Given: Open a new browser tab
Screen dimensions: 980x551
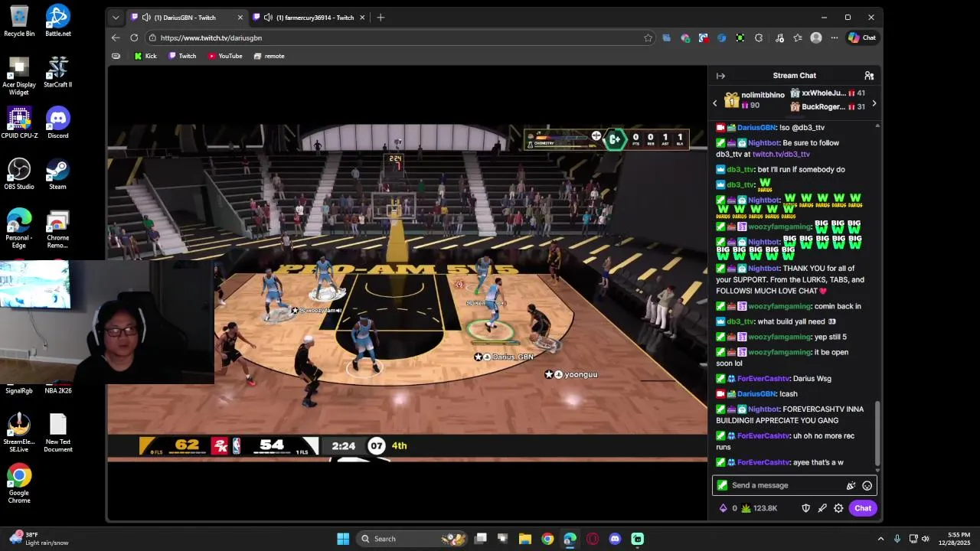Looking at the screenshot, I should (381, 18).
